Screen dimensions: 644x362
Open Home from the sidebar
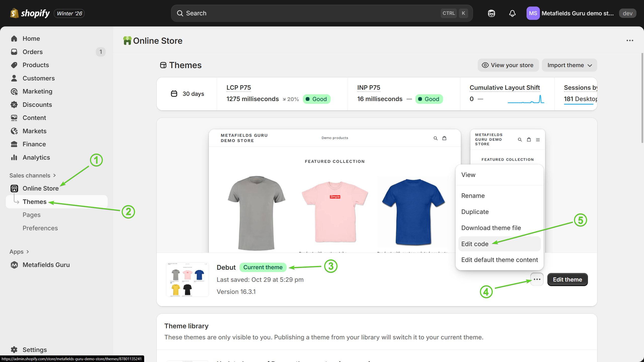(x=31, y=38)
